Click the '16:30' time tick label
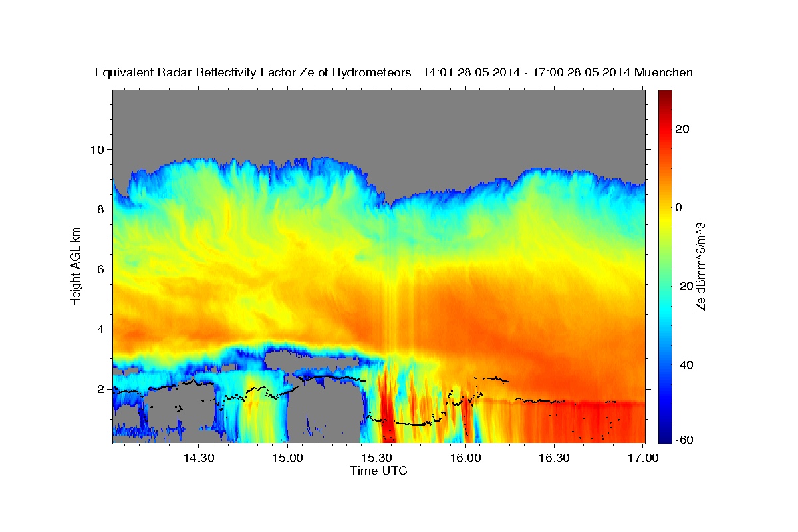Image resolution: width=798 pixels, height=532 pixels. [x=555, y=458]
